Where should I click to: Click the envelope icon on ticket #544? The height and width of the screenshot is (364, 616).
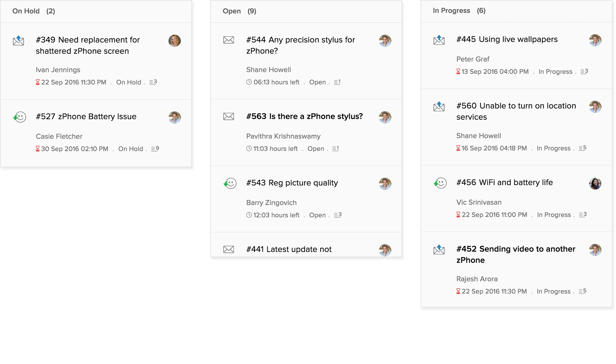(x=229, y=40)
